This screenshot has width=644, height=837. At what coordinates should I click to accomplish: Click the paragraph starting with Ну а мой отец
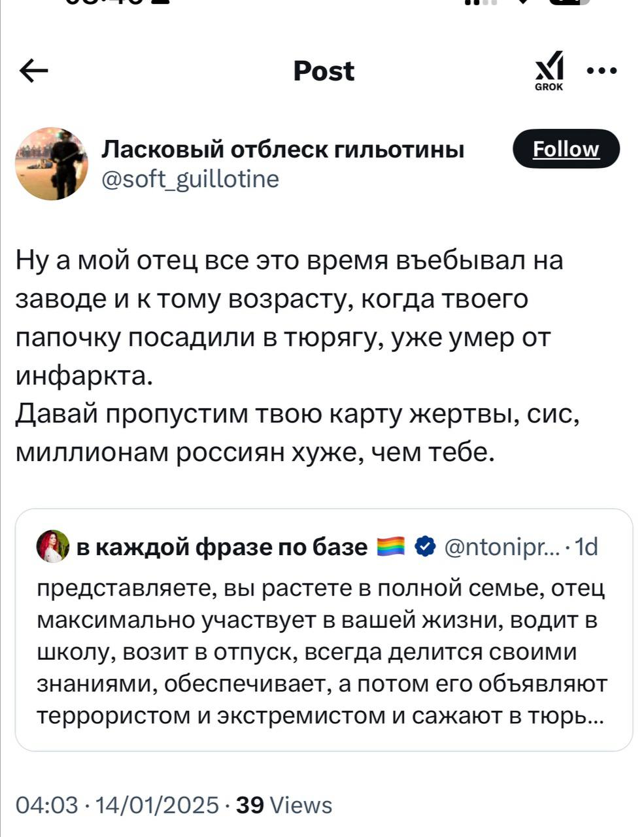pyautogui.click(x=288, y=318)
